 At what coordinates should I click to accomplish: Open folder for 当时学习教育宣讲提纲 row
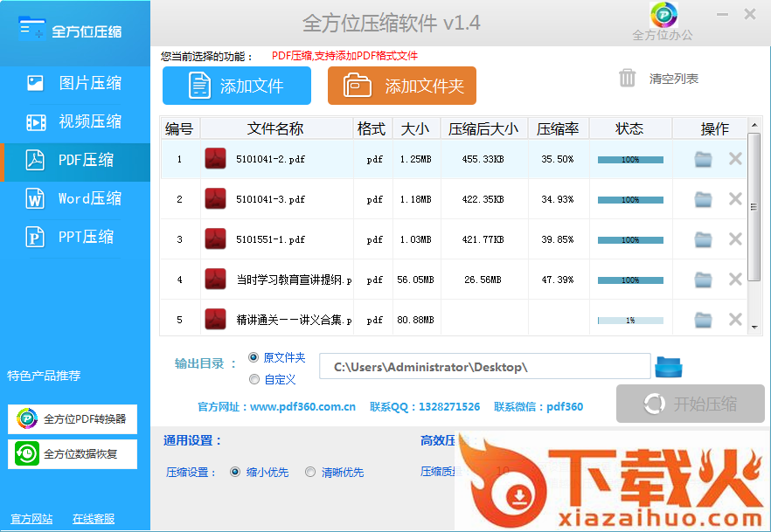click(x=703, y=280)
